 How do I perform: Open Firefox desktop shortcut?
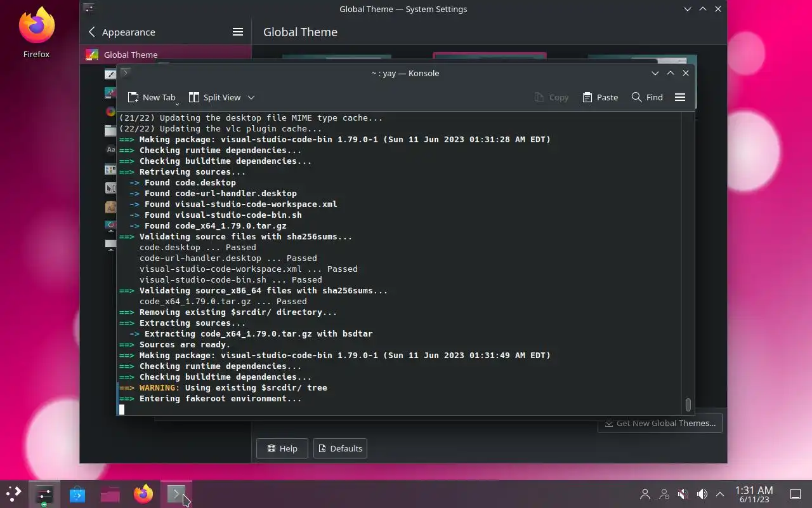(36, 33)
